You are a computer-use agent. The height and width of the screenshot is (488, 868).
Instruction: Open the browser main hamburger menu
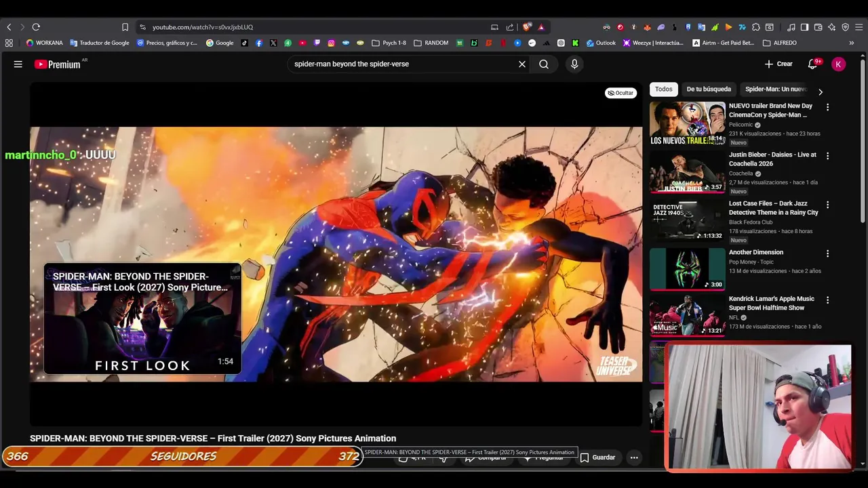tap(859, 27)
